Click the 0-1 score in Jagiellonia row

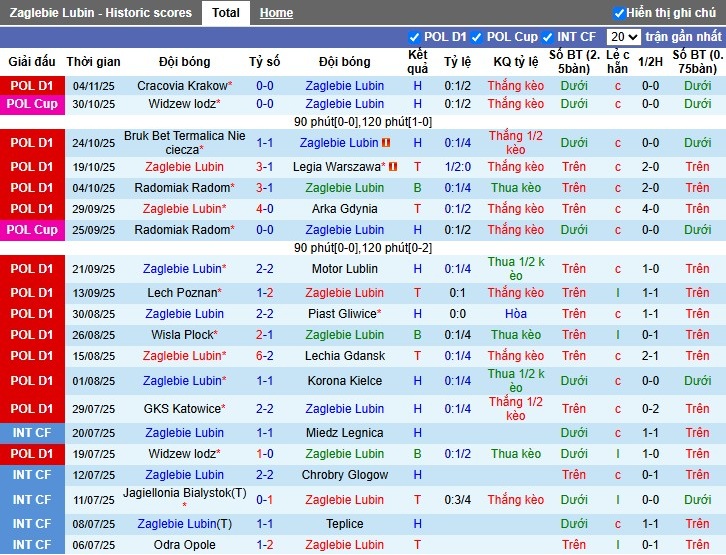[264, 499]
